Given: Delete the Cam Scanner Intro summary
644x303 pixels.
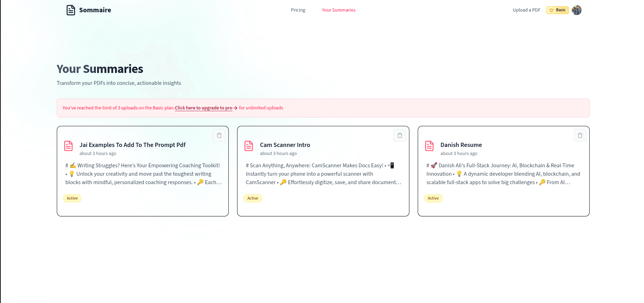Looking at the screenshot, I should pos(400,135).
